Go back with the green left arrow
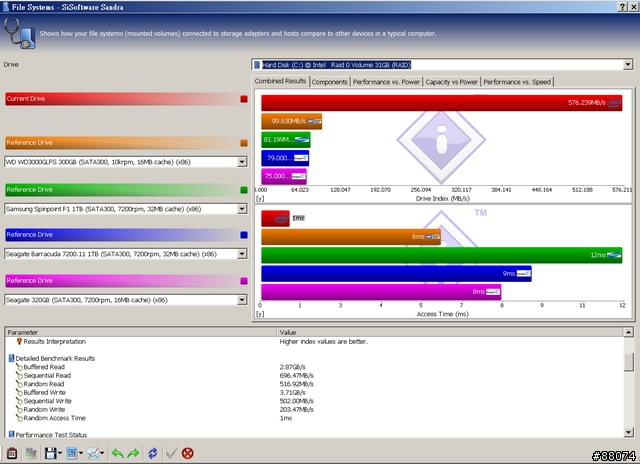The height and width of the screenshot is (464, 640). point(118,453)
